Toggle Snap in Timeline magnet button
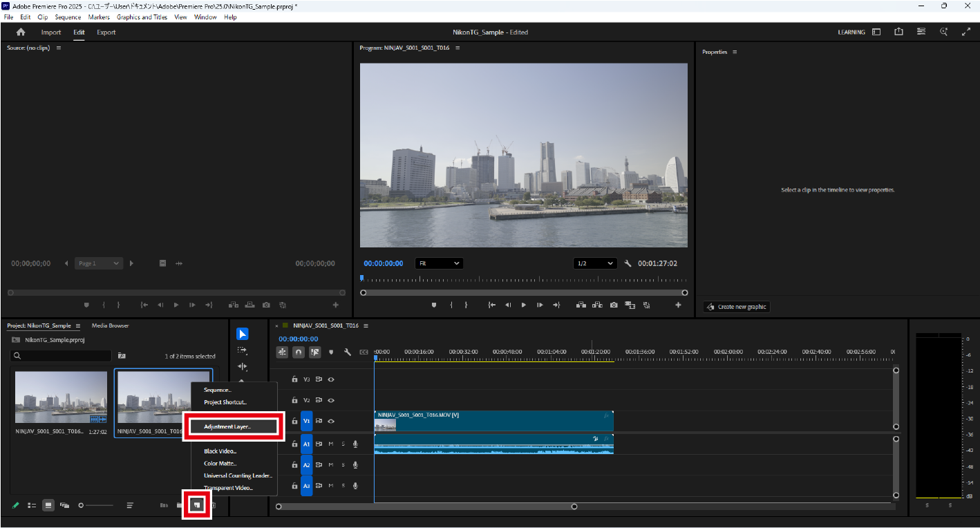 (x=299, y=352)
